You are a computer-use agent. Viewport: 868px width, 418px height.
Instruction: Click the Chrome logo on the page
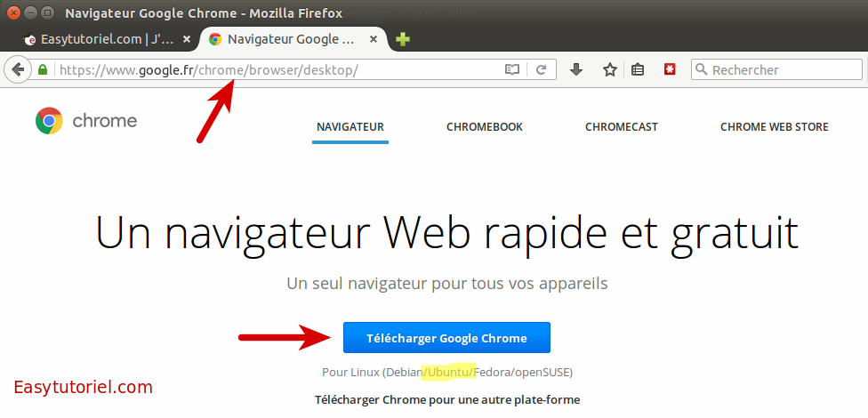tap(49, 121)
